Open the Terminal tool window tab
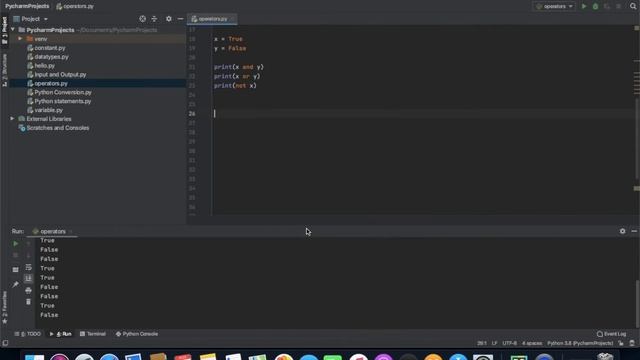 [93, 334]
